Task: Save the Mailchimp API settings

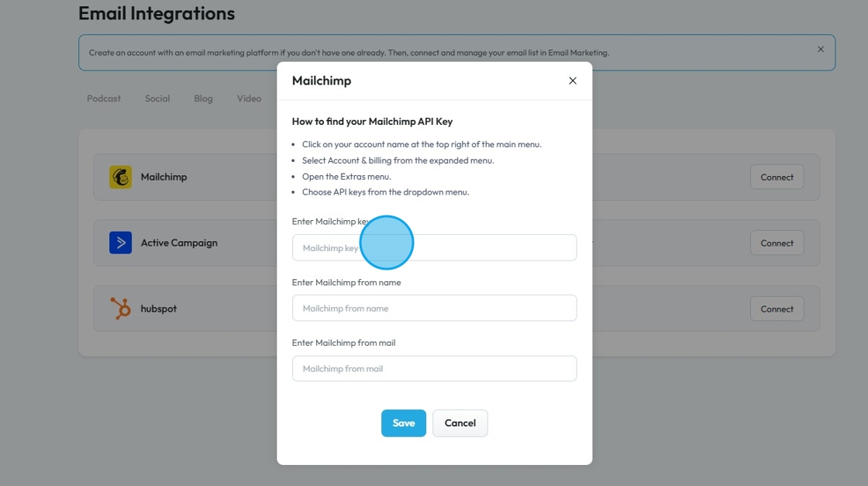Action: [x=403, y=423]
